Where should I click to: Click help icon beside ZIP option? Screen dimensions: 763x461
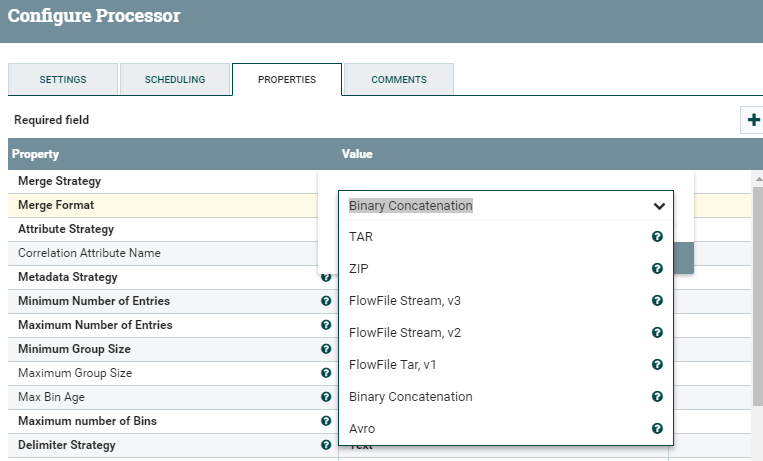tap(657, 269)
